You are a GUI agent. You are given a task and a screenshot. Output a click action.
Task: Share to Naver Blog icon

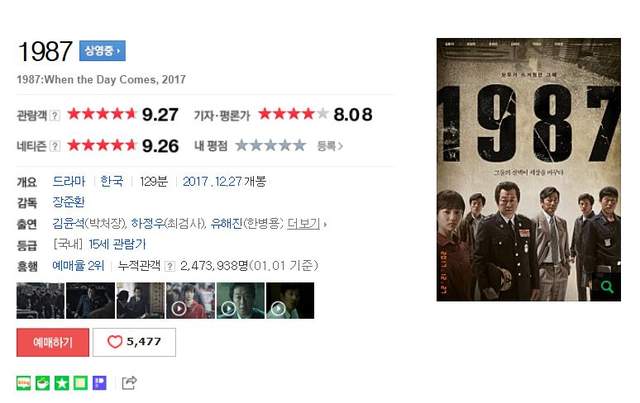24,383
